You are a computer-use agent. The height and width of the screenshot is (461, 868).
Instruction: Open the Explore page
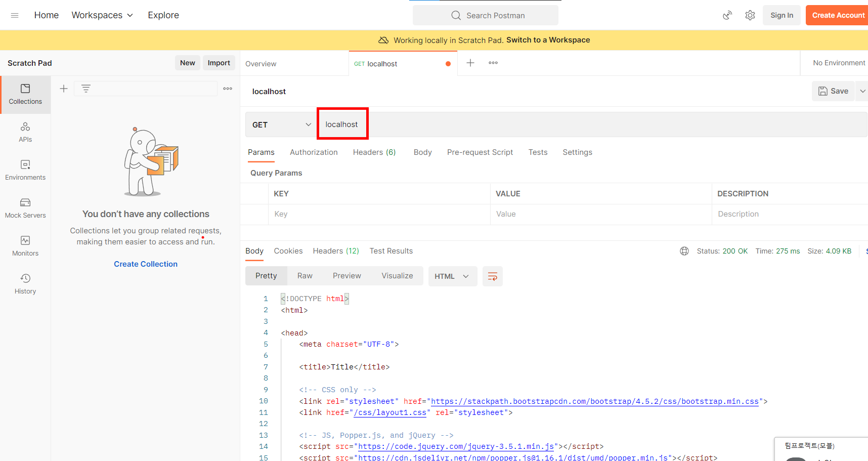click(x=163, y=15)
